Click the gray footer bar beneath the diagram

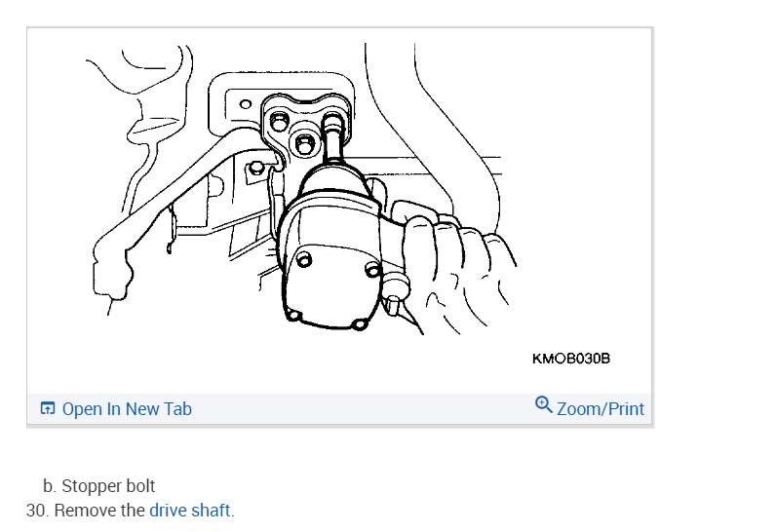(339, 409)
